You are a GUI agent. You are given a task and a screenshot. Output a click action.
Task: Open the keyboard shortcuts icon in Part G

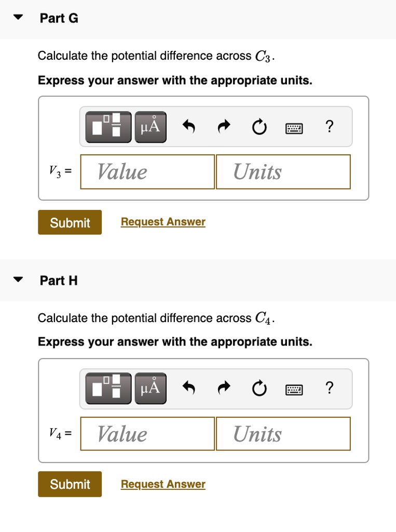293,128
